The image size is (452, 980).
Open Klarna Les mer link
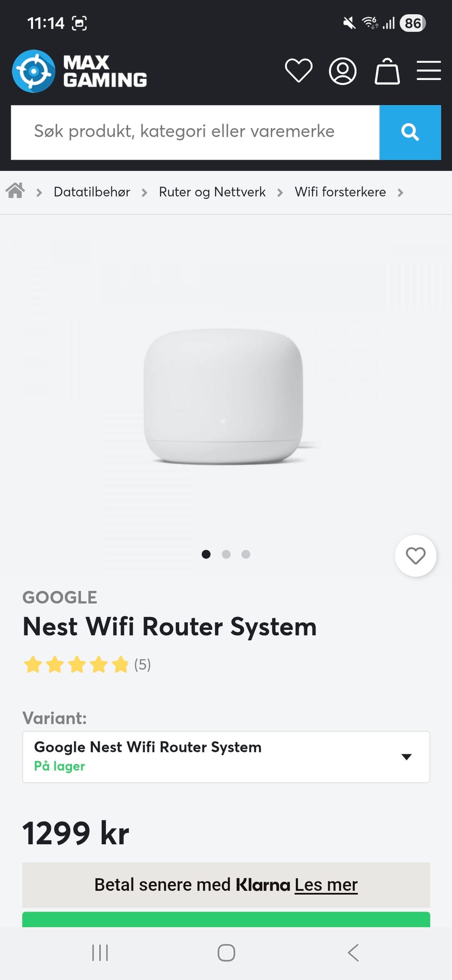tap(326, 885)
